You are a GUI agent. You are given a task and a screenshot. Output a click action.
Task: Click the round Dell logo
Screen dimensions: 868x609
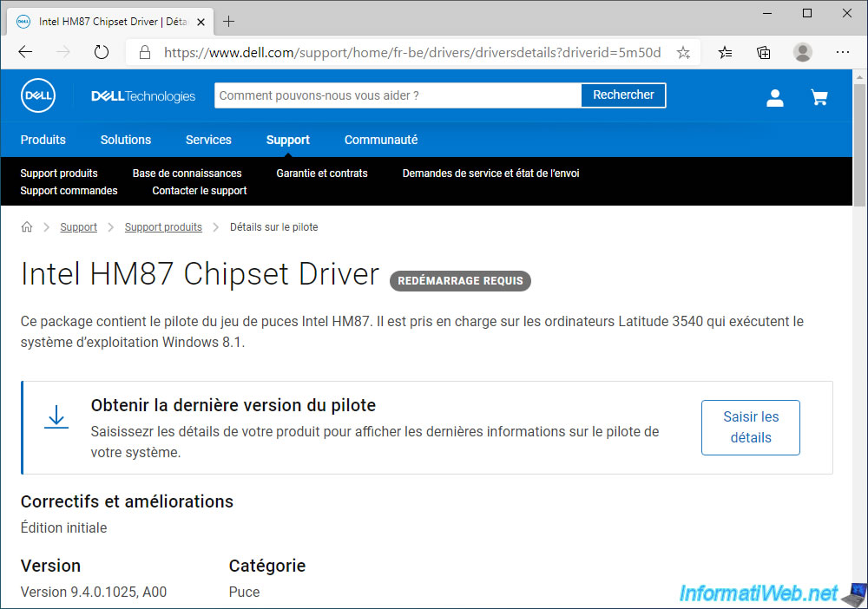pos(38,95)
